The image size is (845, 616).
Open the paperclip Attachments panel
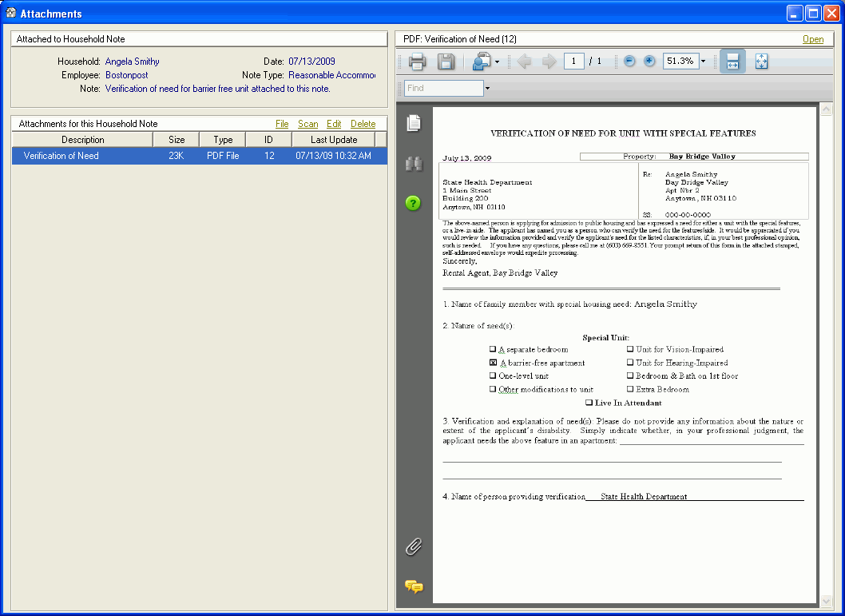tap(413, 546)
